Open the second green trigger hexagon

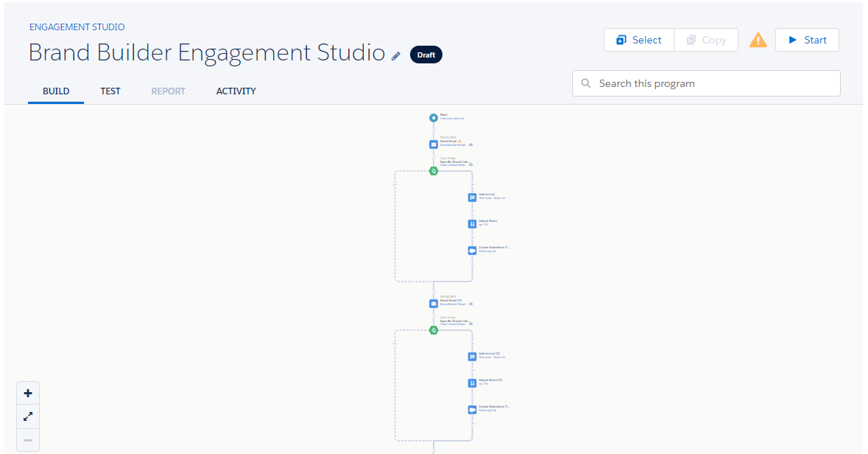pyautogui.click(x=434, y=330)
